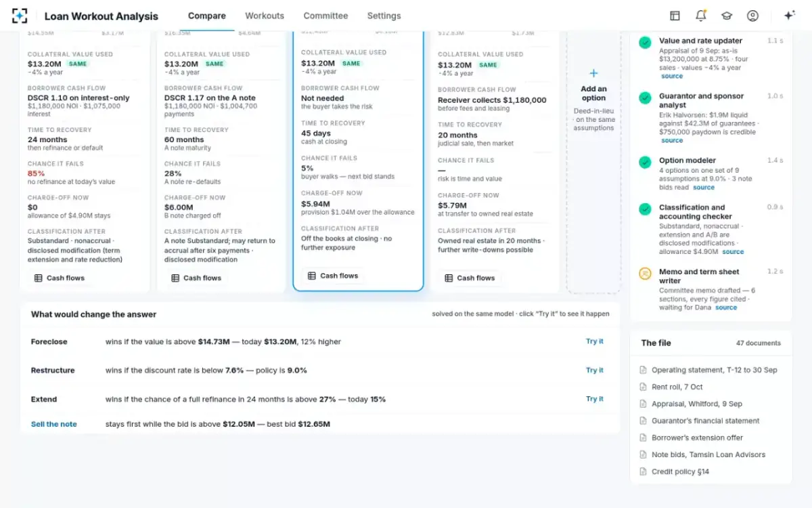Viewport: 812px width, 508px height.
Task: Open the user profile icon
Action: [752, 16]
